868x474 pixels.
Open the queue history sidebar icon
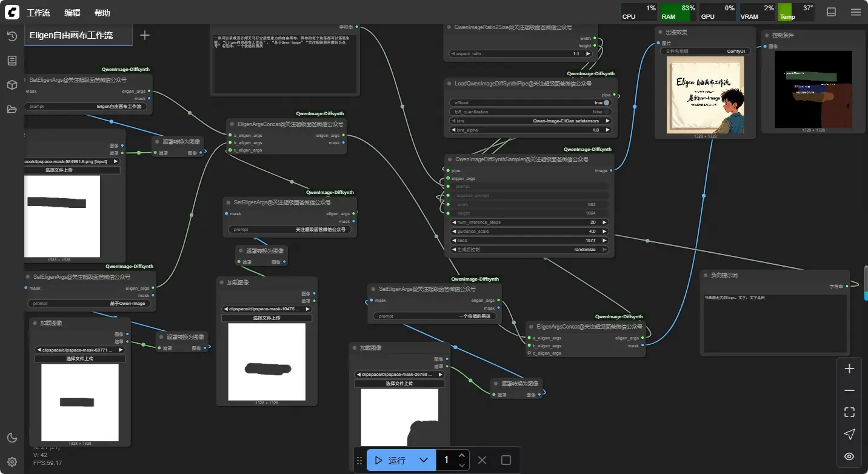(12, 36)
